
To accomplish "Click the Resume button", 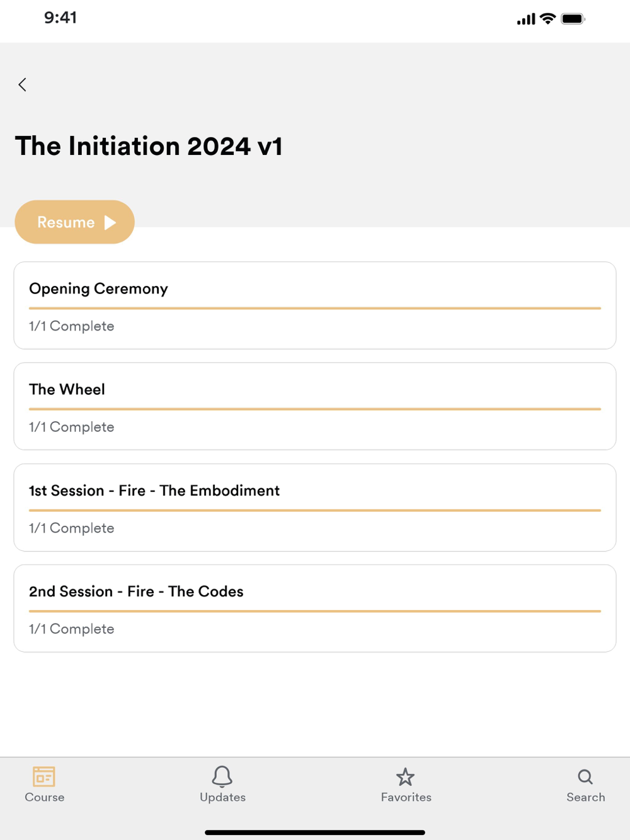I will pyautogui.click(x=75, y=222).
